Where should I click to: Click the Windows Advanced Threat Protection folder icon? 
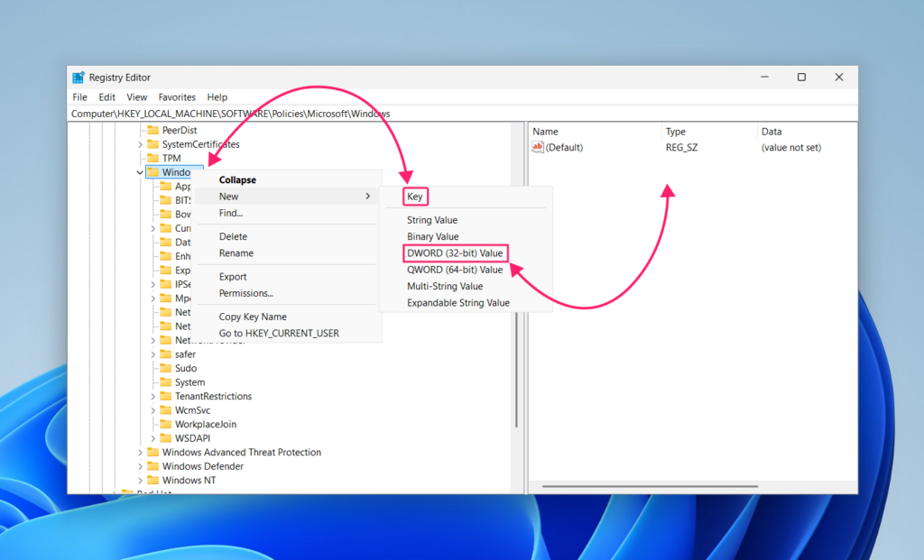(x=153, y=453)
